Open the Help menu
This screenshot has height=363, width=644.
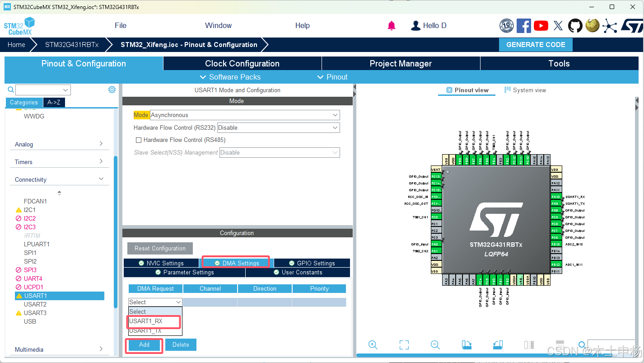click(303, 25)
